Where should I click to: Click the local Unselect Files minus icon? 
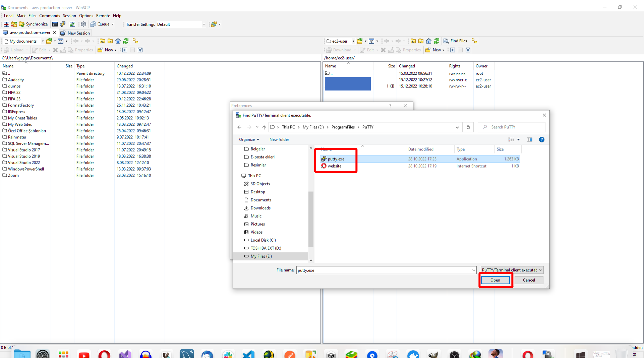pos(132,50)
